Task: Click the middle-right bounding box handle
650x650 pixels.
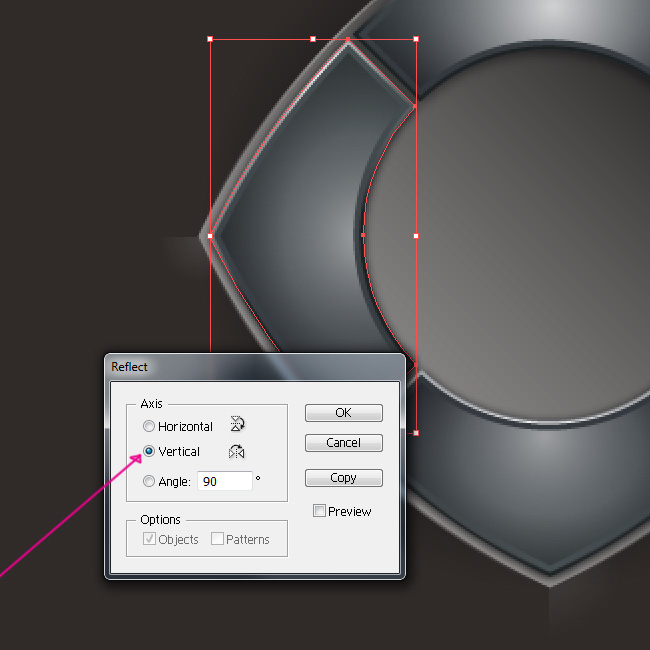Action: click(416, 236)
